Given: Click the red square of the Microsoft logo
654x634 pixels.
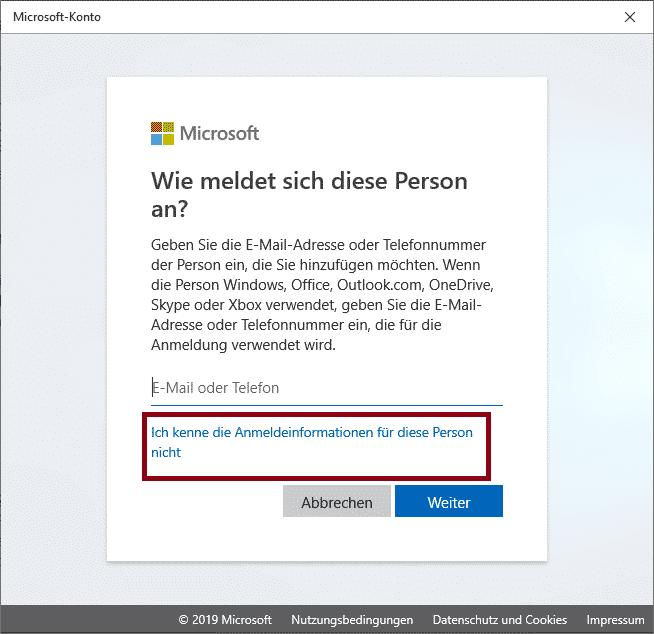Looking at the screenshot, I should (x=156, y=127).
